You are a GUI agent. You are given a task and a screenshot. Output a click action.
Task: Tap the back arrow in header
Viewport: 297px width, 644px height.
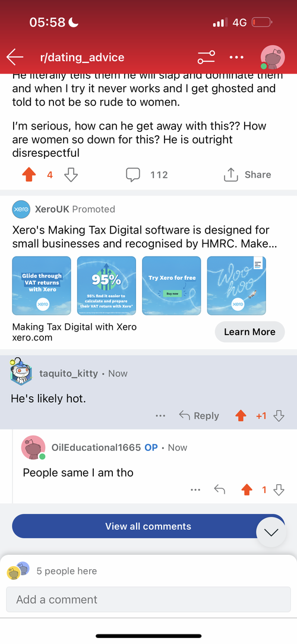tap(15, 57)
